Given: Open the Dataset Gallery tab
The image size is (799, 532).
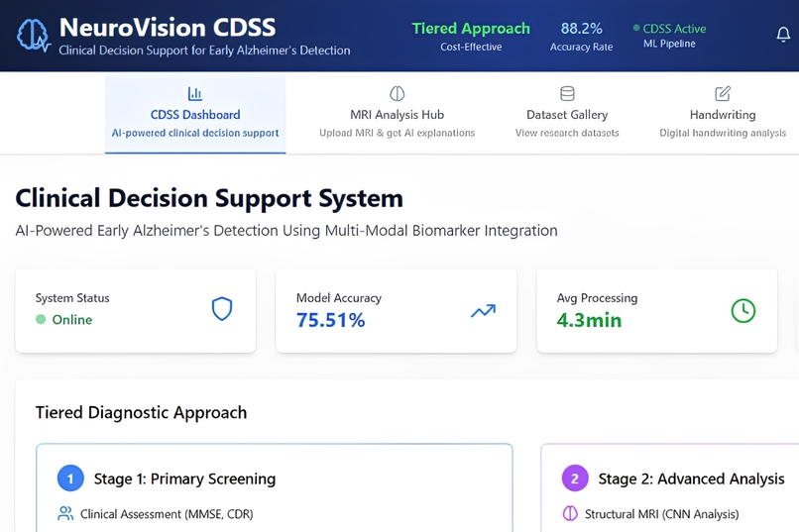Looking at the screenshot, I should pyautogui.click(x=567, y=113).
